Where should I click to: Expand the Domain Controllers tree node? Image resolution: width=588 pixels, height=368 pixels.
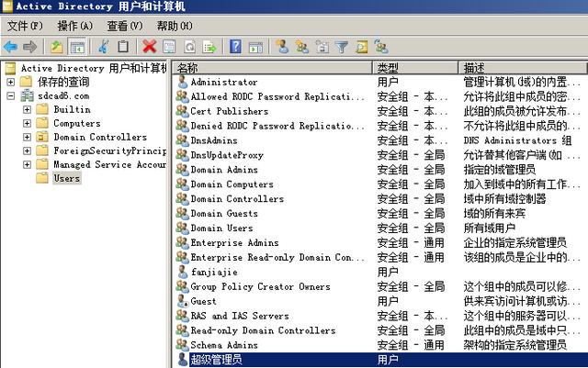tap(27, 137)
